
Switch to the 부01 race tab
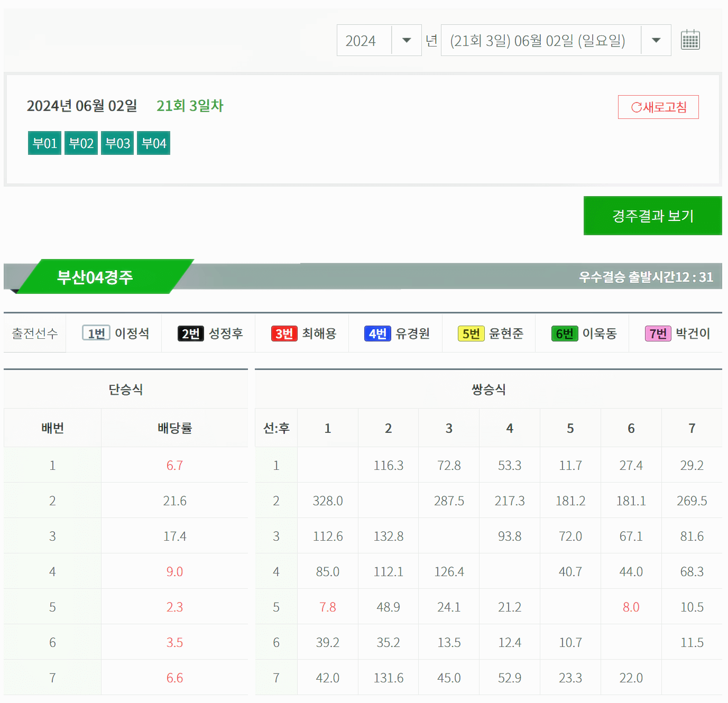[44, 142]
